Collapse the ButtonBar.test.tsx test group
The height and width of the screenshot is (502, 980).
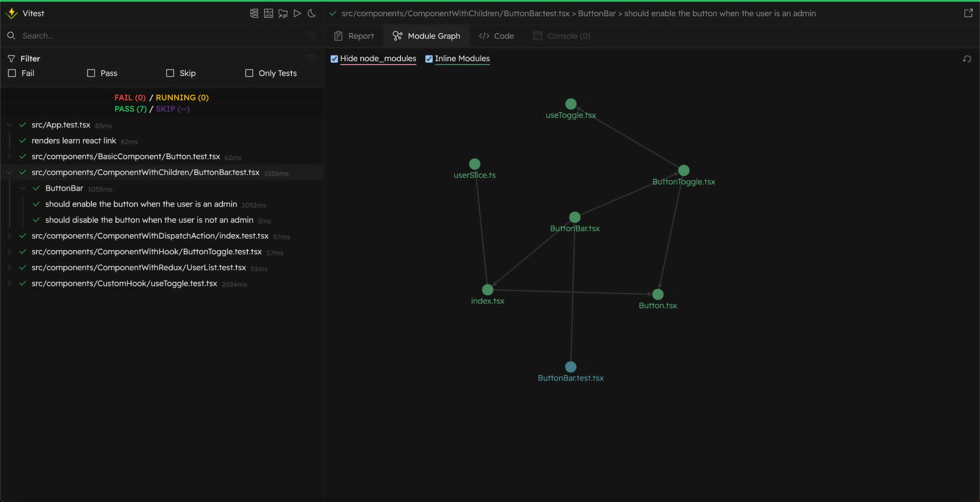[9, 172]
